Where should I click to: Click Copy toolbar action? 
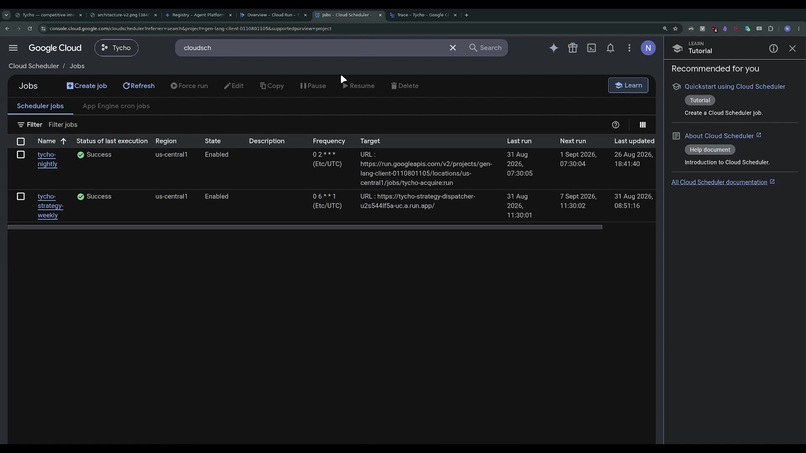tap(272, 86)
